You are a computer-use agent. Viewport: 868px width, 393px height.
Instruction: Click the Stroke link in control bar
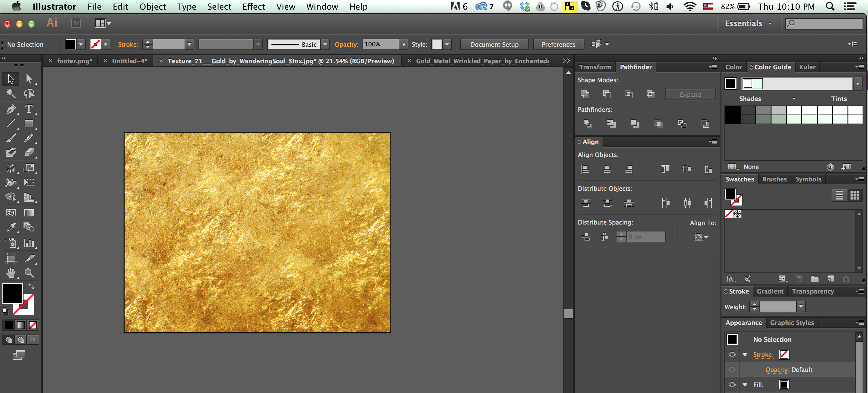128,44
